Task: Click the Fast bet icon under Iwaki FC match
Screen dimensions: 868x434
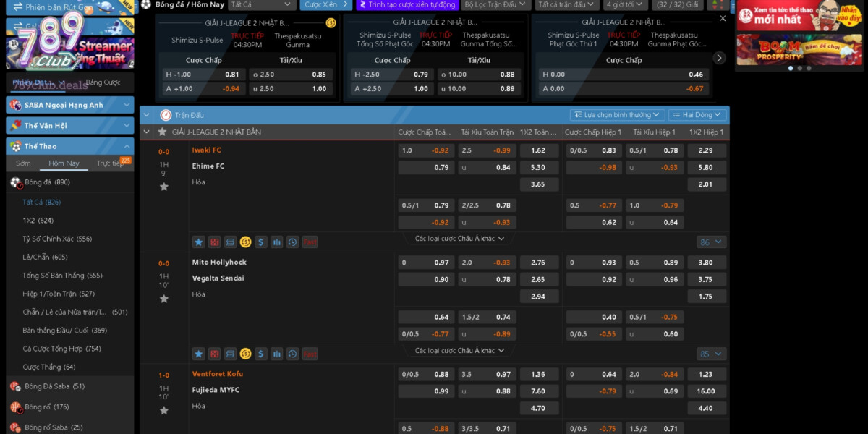Action: (x=310, y=242)
